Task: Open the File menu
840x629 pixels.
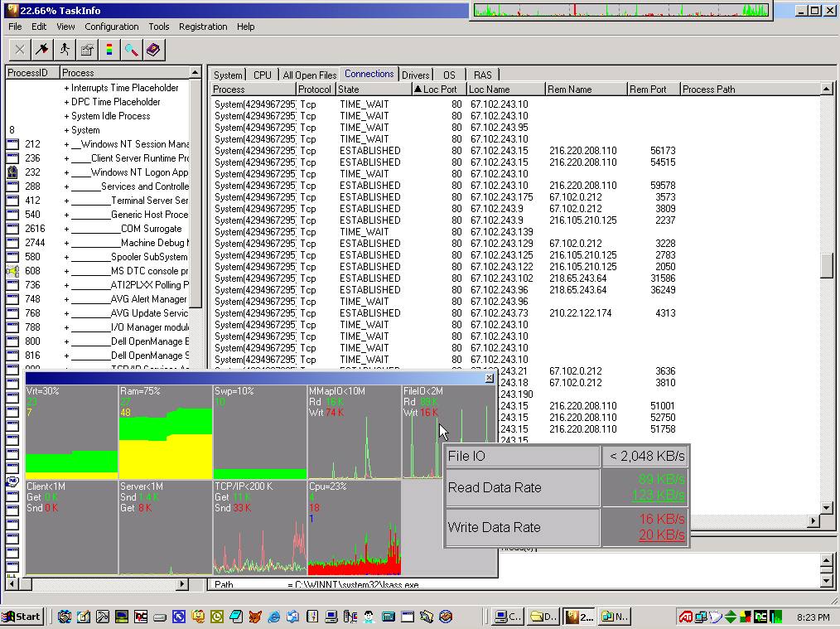Action: [x=15, y=27]
